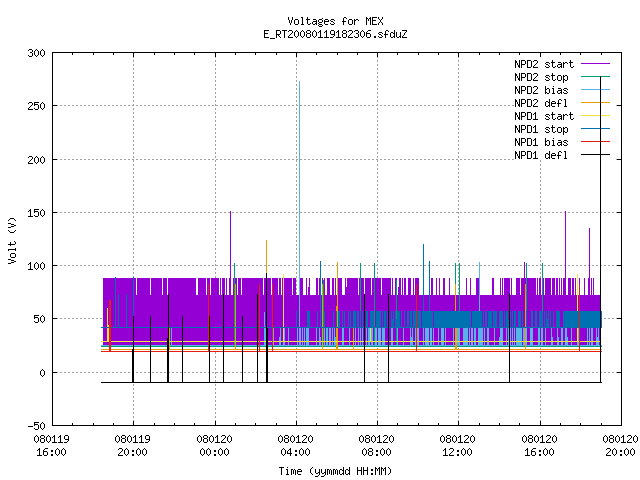Screen dimensions: 640x480
Task: Click the x-axis label 'Time (yymmdd HH:MM)'
Action: [x=335, y=471]
